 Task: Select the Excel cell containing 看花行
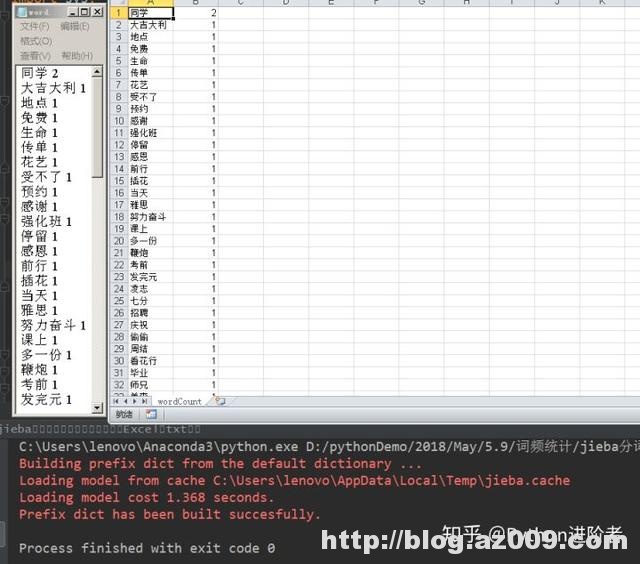pyautogui.click(x=150, y=361)
